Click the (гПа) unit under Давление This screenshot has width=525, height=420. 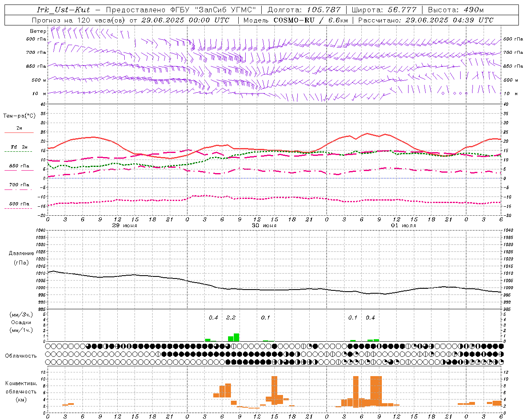click(21, 263)
